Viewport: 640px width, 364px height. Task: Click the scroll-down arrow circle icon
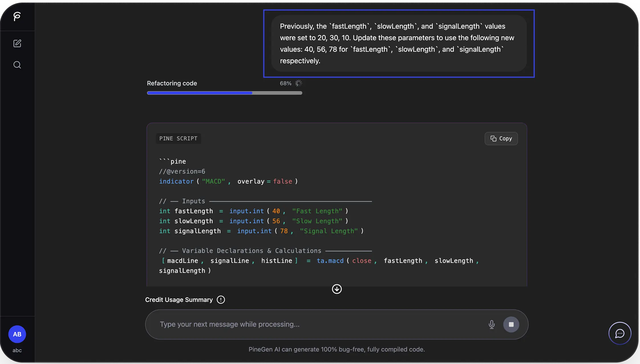pyautogui.click(x=337, y=289)
